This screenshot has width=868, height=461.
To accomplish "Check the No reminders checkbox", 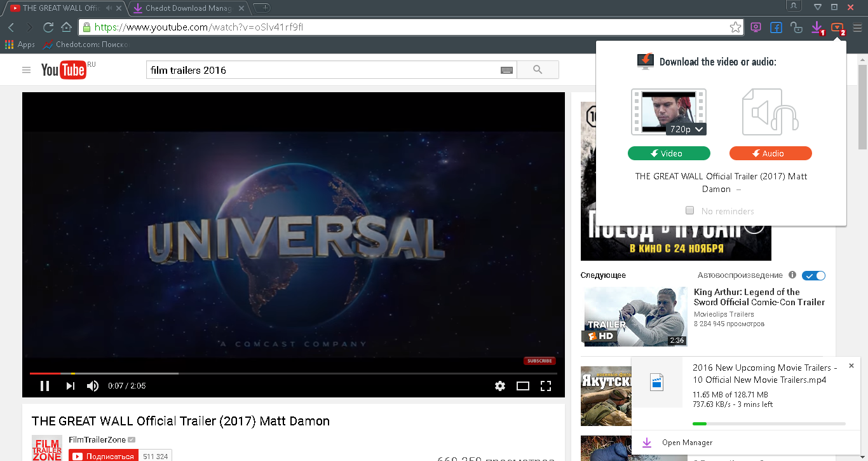I will tap(689, 210).
